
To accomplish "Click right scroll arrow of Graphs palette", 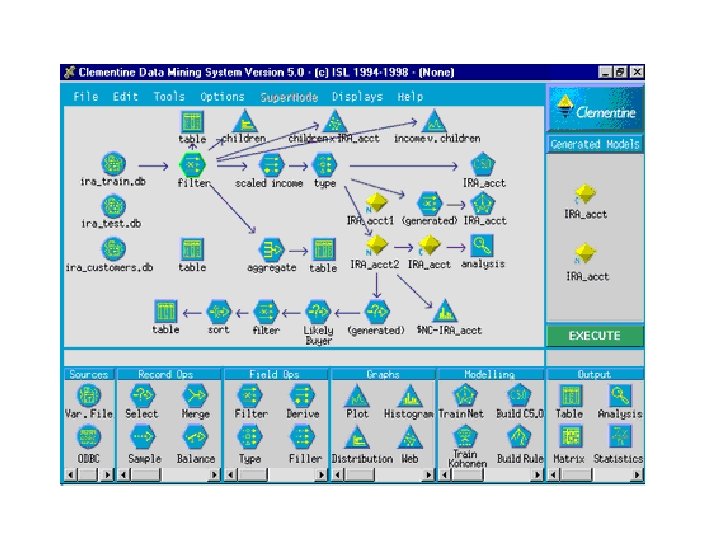I will [x=428, y=474].
